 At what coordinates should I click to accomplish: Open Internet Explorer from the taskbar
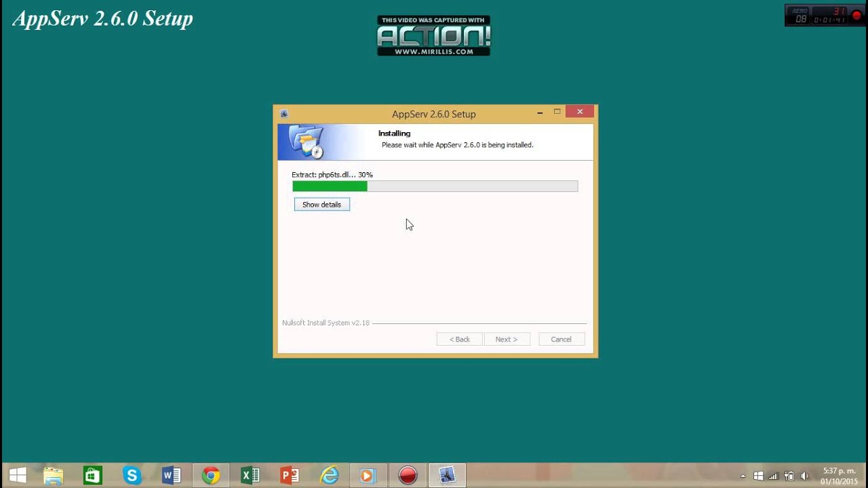pyautogui.click(x=330, y=475)
